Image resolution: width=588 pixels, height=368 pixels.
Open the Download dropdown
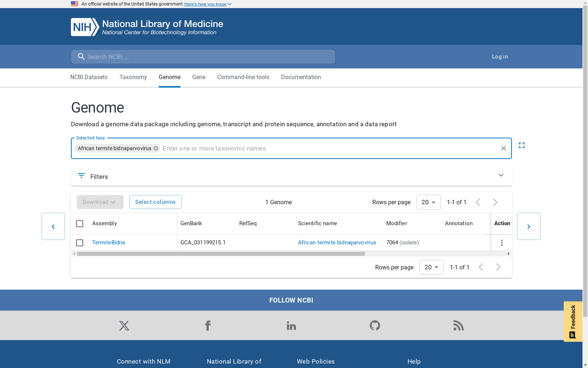tap(100, 202)
